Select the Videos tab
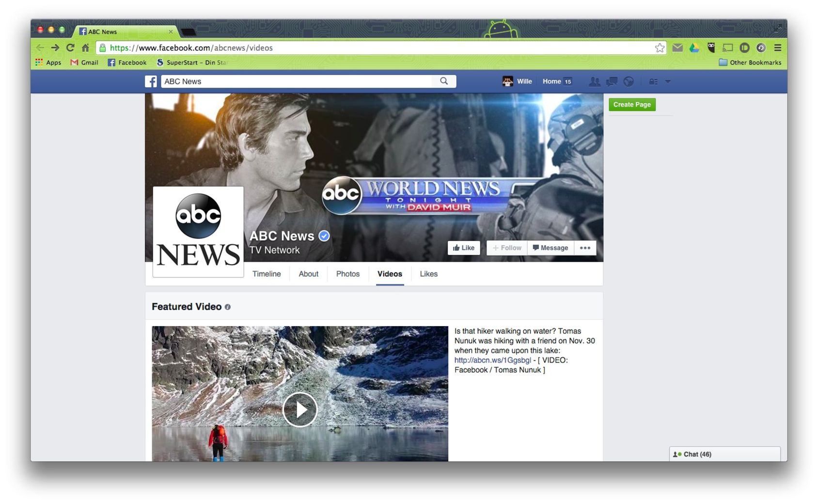 (x=390, y=274)
